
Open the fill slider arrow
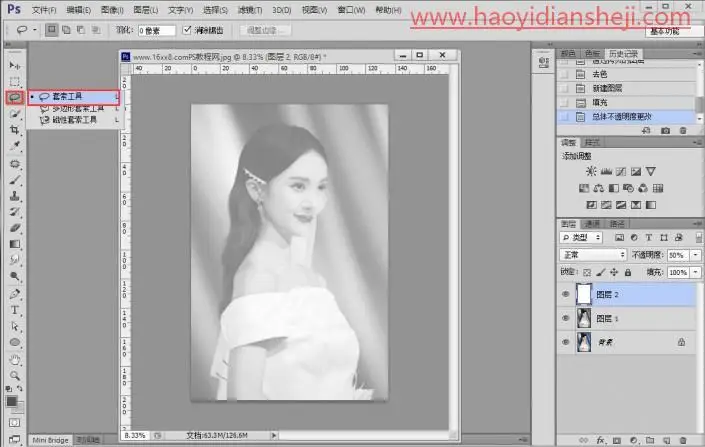(696, 273)
